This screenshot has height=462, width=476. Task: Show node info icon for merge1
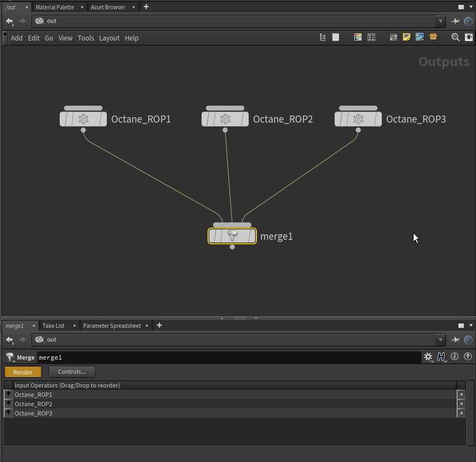point(455,357)
